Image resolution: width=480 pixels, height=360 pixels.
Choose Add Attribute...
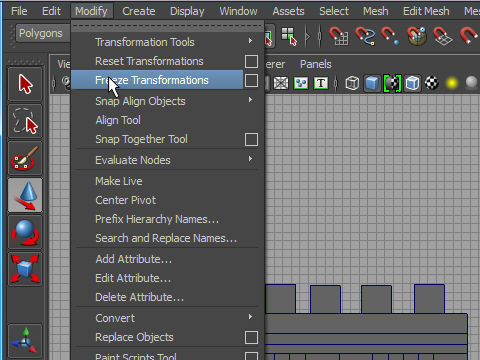tap(133, 259)
